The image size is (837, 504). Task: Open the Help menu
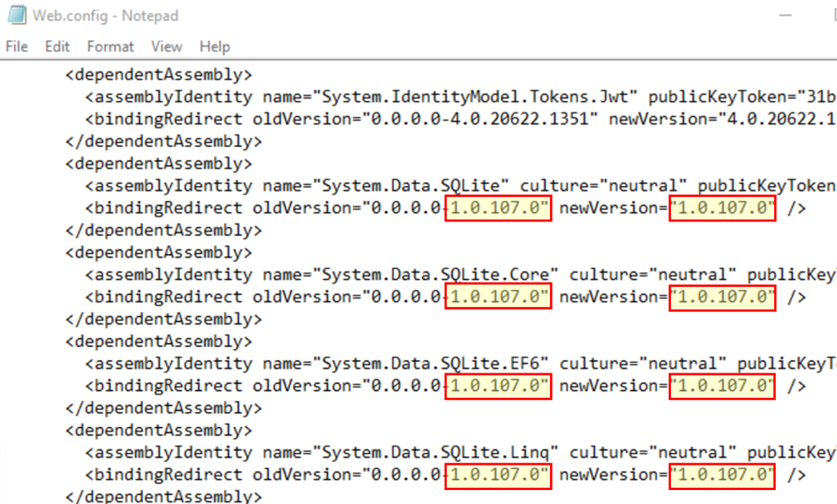[x=215, y=47]
